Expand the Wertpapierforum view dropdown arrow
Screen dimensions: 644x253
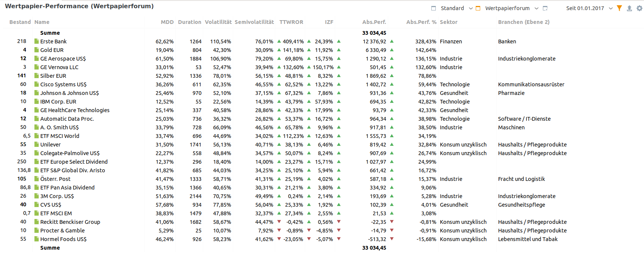point(537,8)
